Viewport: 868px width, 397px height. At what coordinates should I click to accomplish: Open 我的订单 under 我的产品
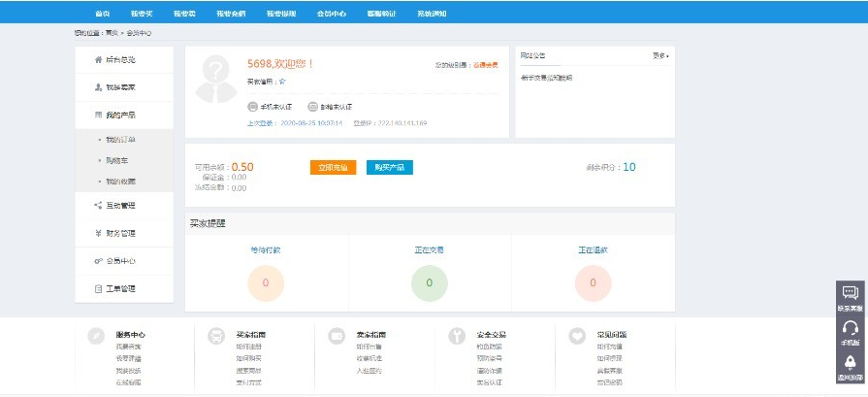click(120, 140)
